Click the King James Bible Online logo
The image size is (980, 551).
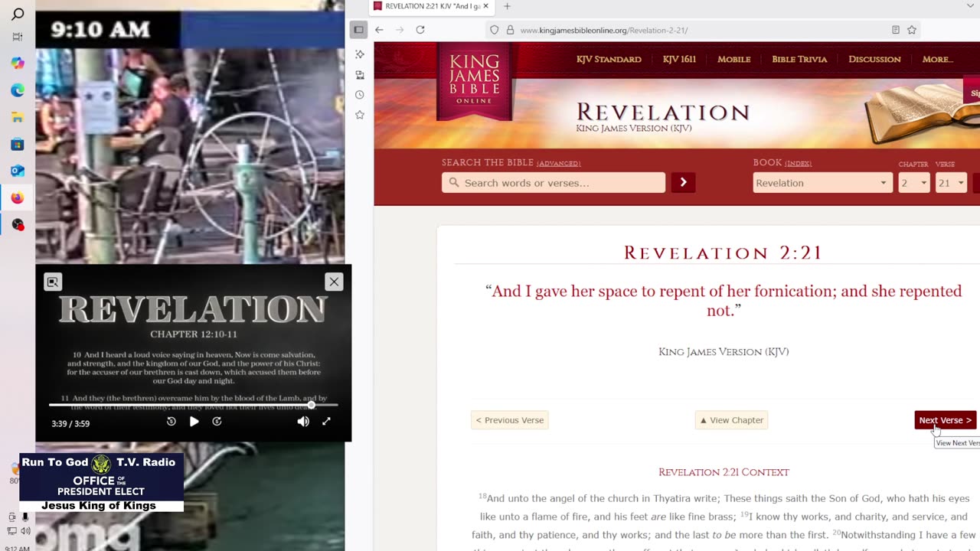point(475,80)
